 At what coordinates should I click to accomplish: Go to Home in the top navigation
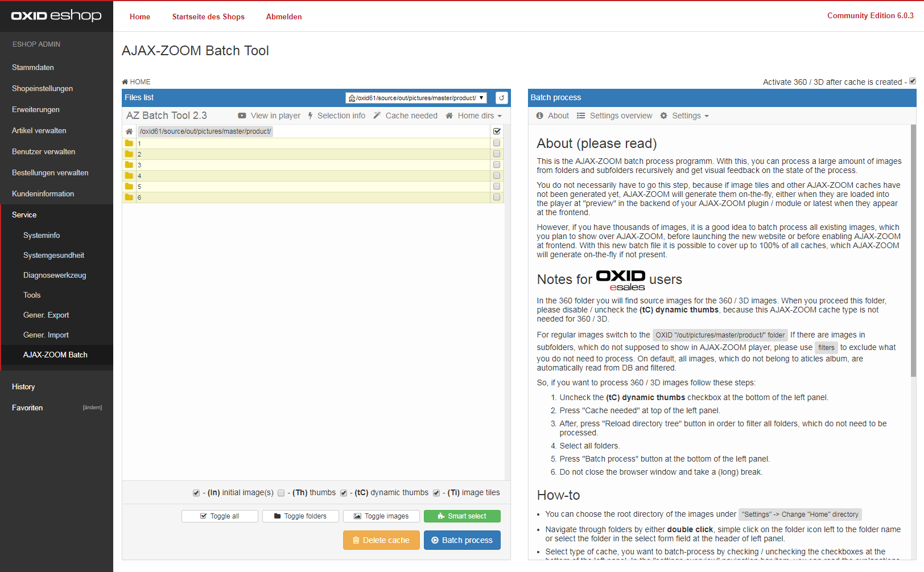point(140,17)
